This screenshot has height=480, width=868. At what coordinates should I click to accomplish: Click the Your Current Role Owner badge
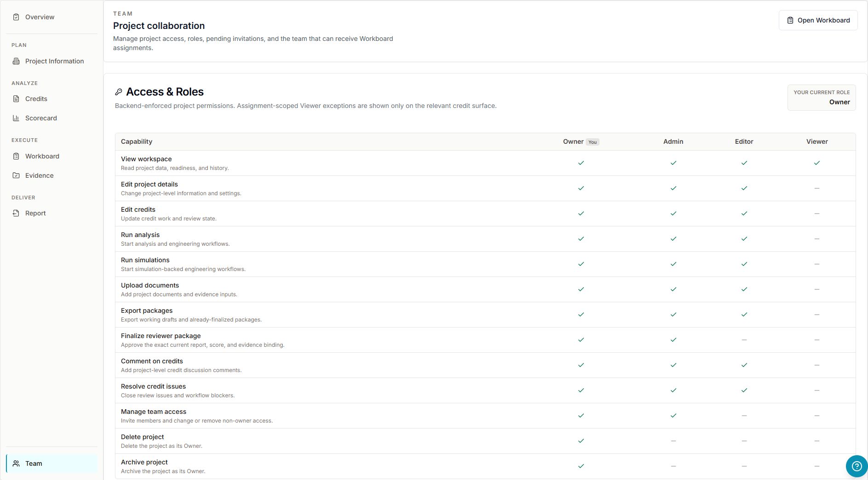point(822,97)
